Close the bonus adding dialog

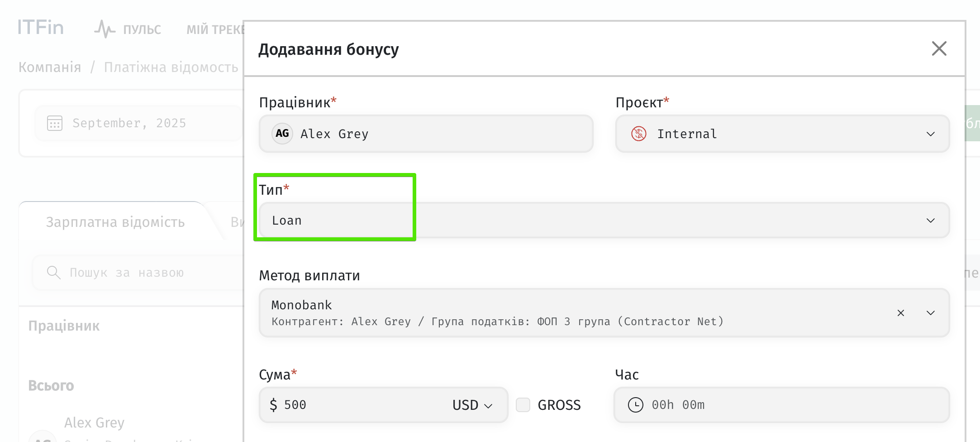pyautogui.click(x=939, y=48)
